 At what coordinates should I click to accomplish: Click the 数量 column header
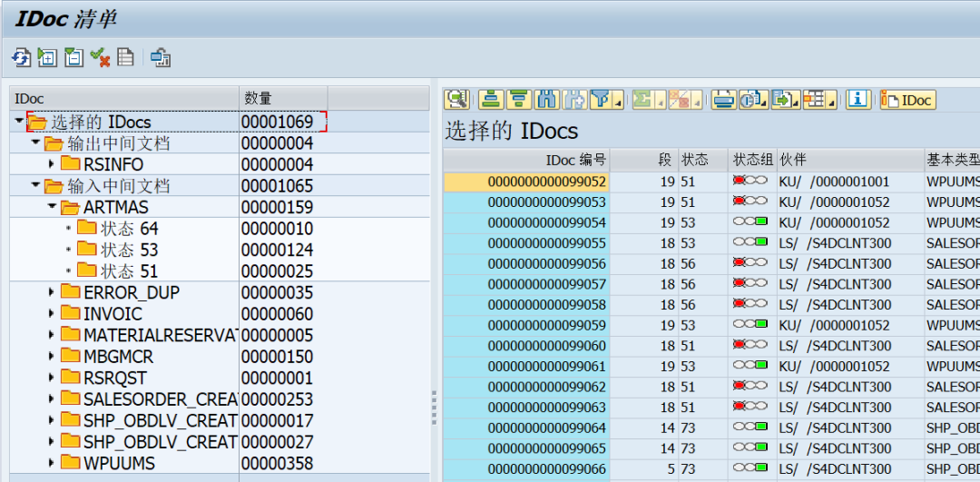coord(284,98)
